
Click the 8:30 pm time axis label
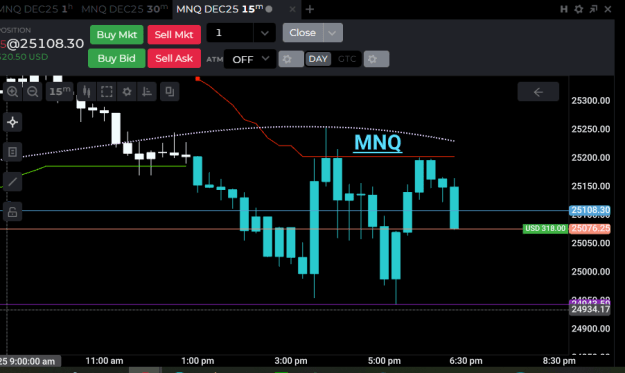coord(559,361)
